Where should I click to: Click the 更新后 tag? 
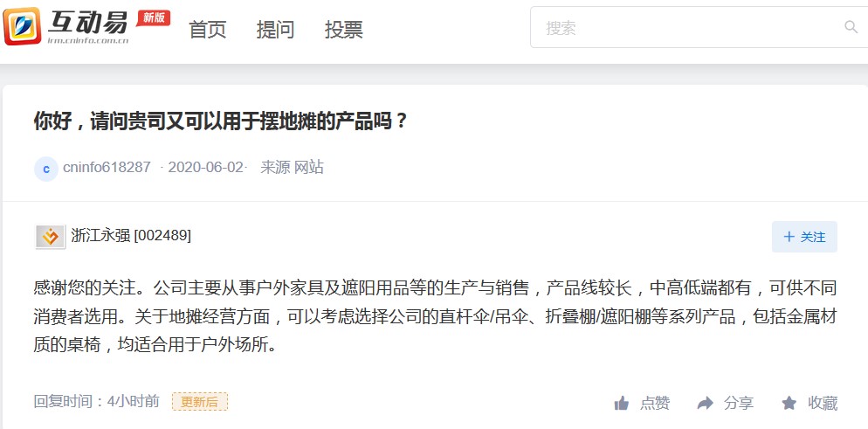pyautogui.click(x=200, y=402)
